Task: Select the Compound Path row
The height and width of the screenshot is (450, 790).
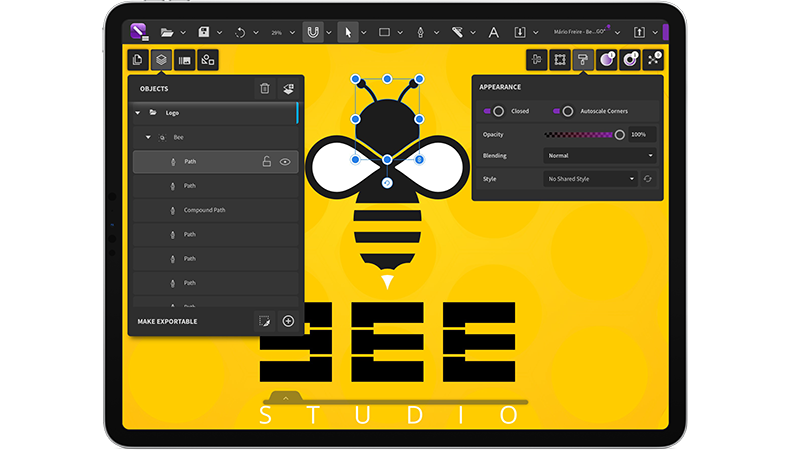Action: coord(215,210)
